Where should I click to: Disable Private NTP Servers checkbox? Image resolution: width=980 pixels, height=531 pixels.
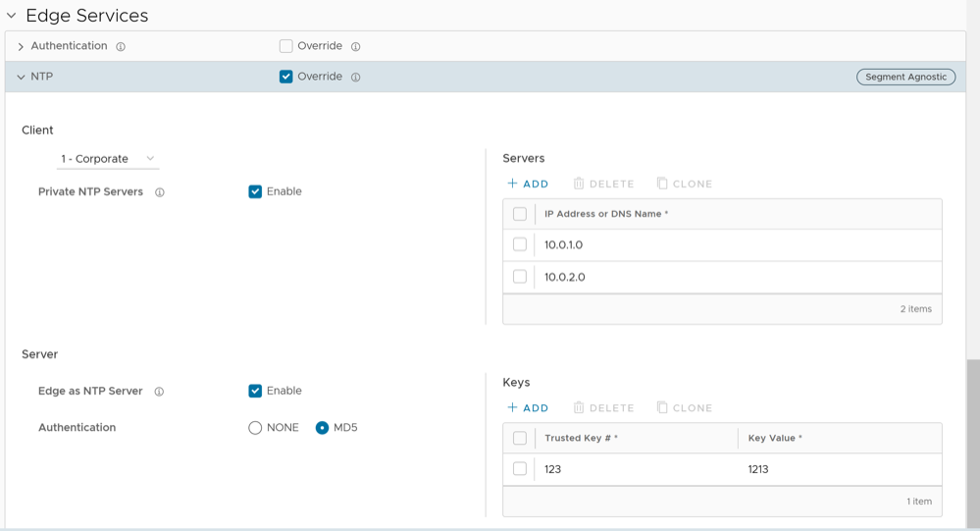[255, 191]
